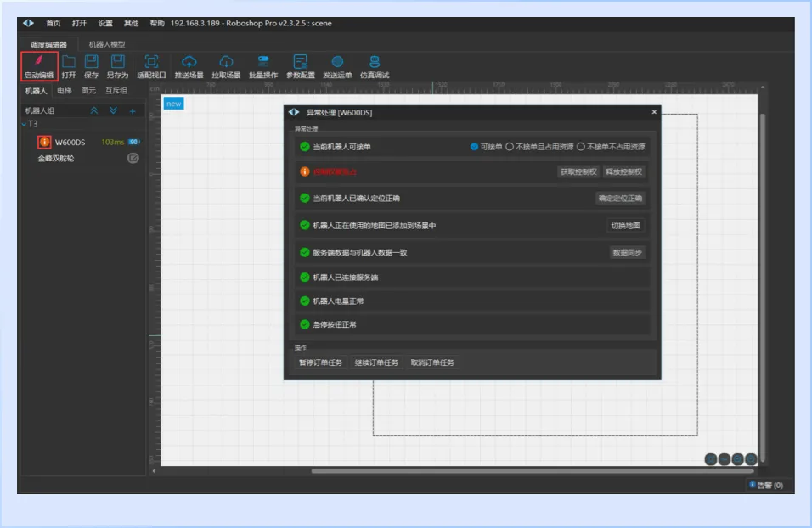
Task: Click the 数据同步 button
Action: (x=627, y=253)
